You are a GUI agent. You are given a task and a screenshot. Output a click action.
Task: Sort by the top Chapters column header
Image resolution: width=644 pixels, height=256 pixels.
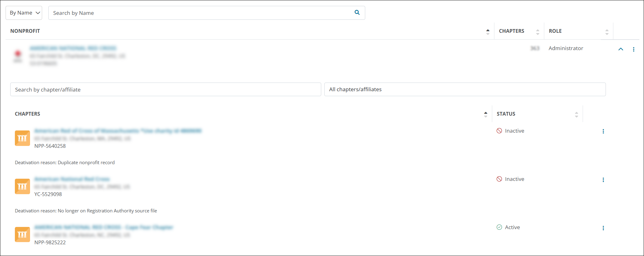tap(537, 31)
